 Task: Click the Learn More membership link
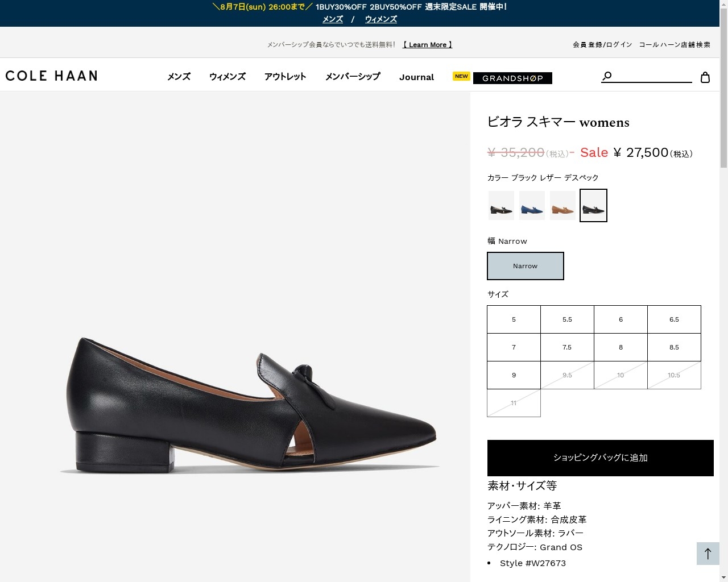427,45
